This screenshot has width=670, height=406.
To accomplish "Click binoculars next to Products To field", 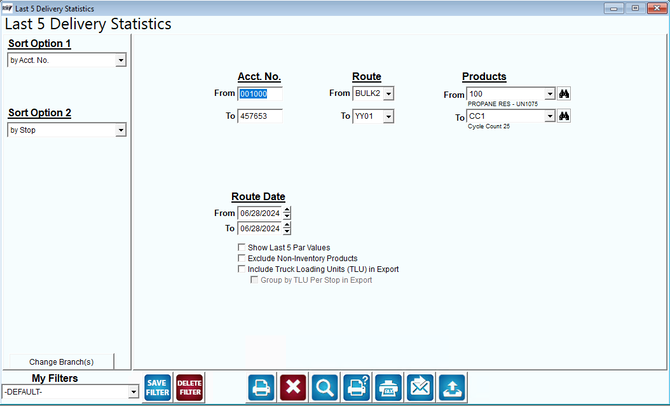I will (564, 116).
